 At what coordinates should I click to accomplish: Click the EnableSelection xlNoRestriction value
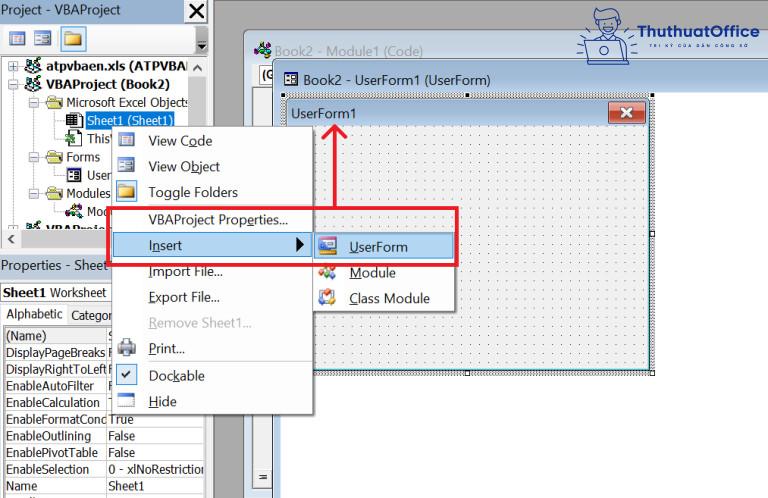pos(155,470)
